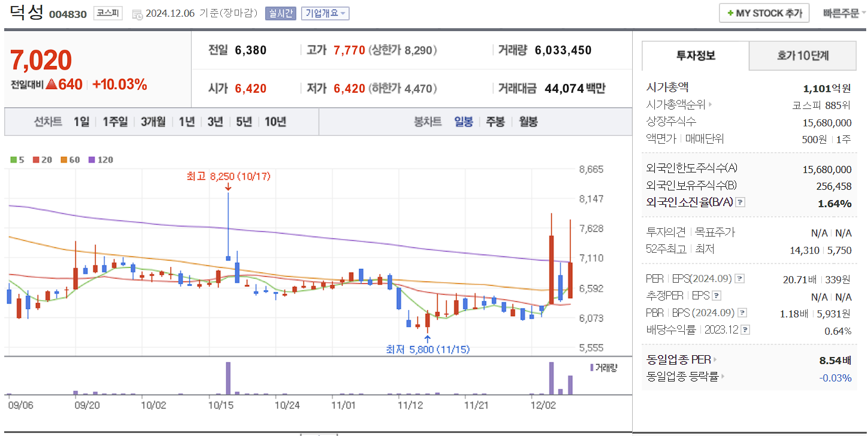Click the 동일업종 등락률 link
This screenshot has height=436, width=868.
point(682,377)
